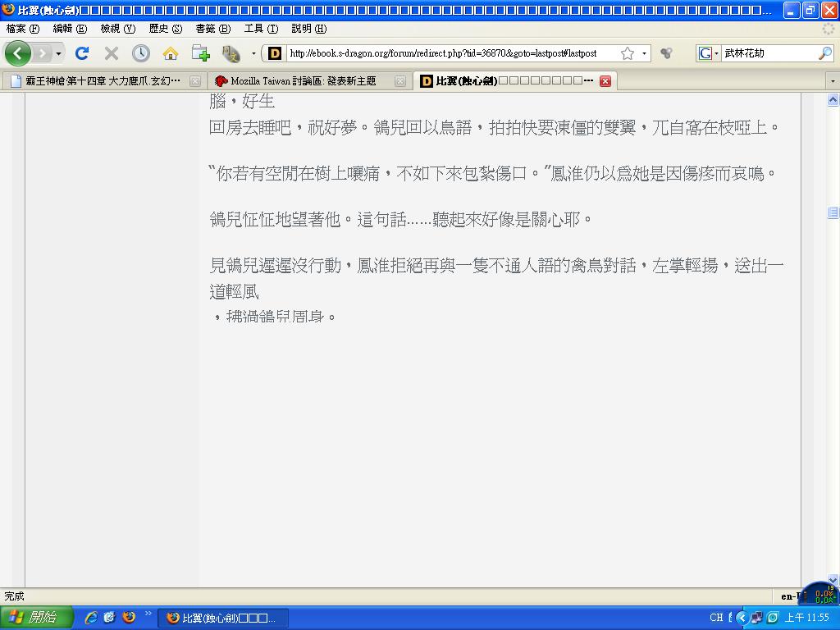Open the 書籤 (Bookmarks) menu
The width and height of the screenshot is (840, 630).
[212, 29]
